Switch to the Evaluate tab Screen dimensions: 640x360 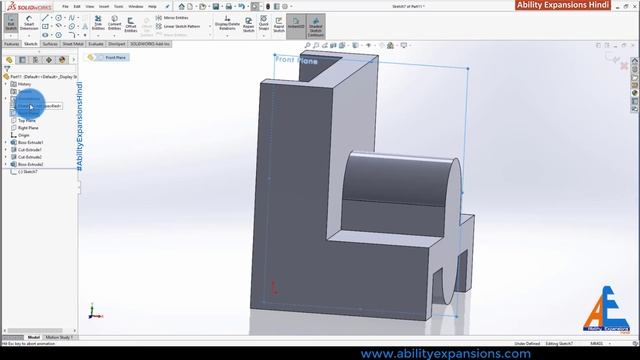[x=96, y=44]
